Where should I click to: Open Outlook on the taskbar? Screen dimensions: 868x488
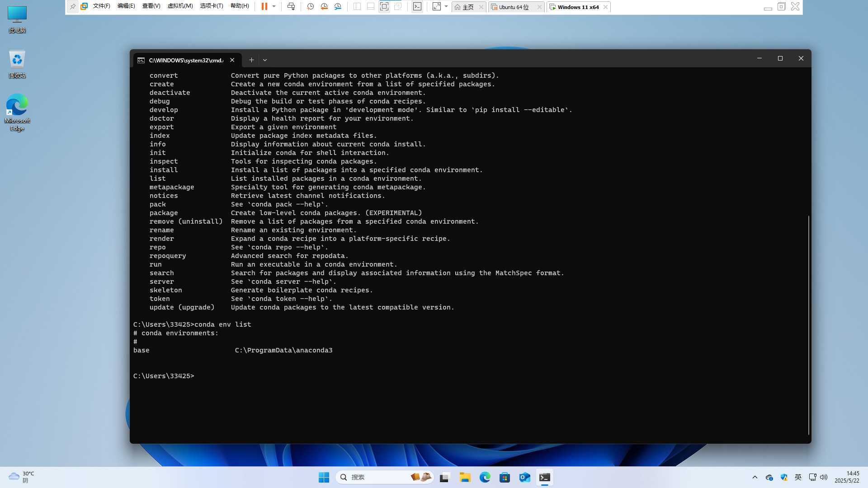pos(525,477)
